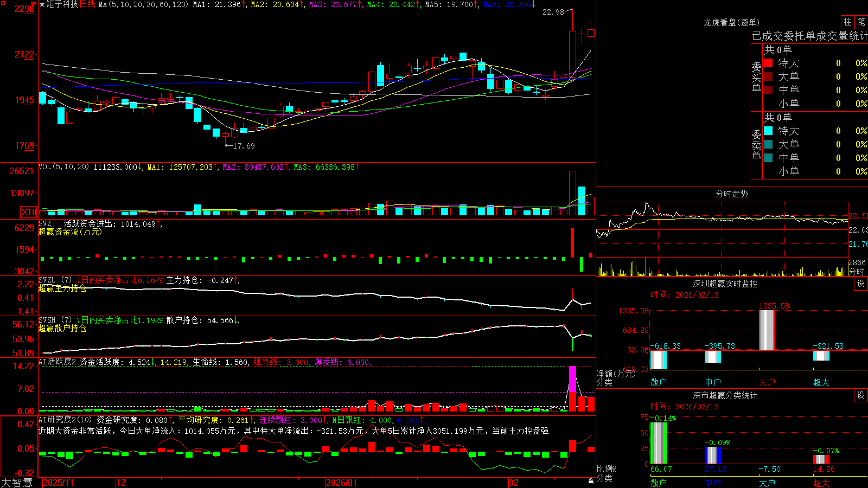
Task: Click the small lock icon at chart bottom
Action: coord(591,481)
